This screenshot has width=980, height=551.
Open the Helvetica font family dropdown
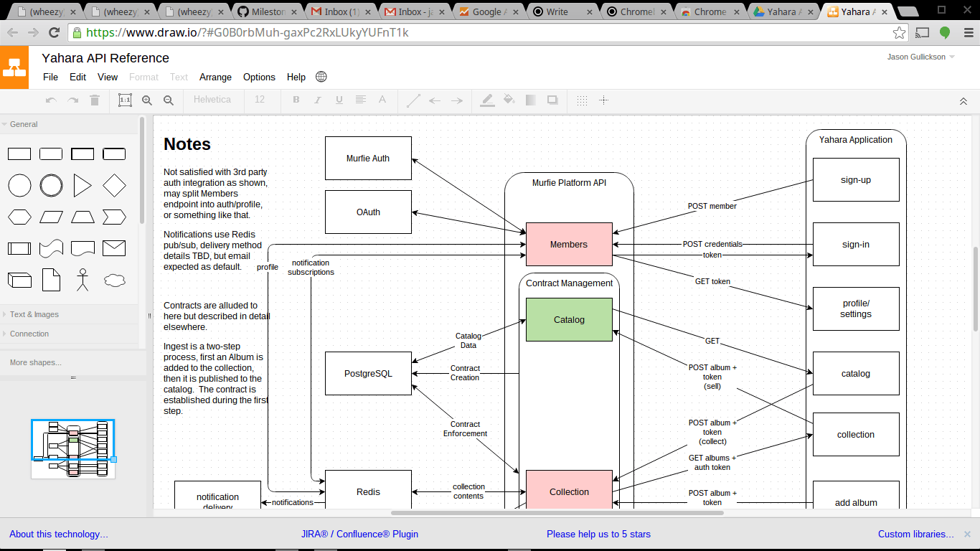212,100
